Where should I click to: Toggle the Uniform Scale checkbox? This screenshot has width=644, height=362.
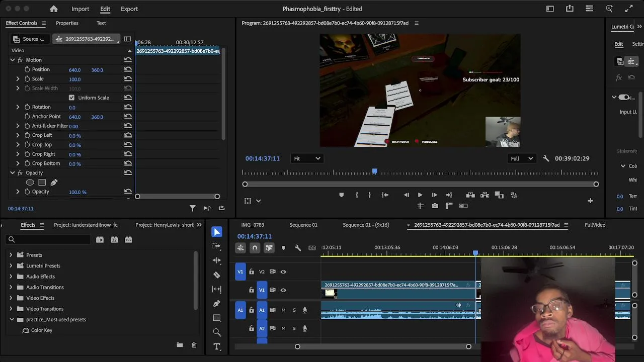tap(71, 98)
